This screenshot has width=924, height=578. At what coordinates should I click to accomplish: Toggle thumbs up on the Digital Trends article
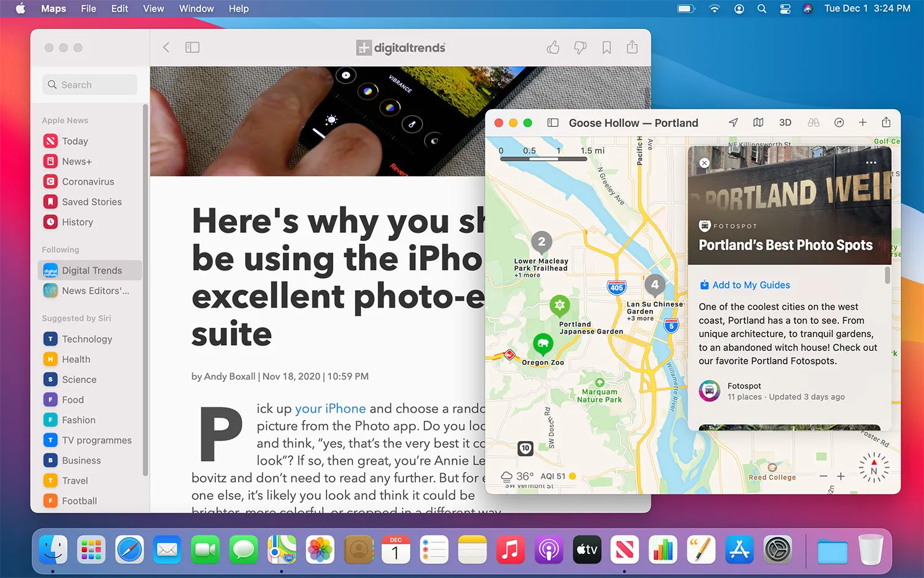[553, 47]
